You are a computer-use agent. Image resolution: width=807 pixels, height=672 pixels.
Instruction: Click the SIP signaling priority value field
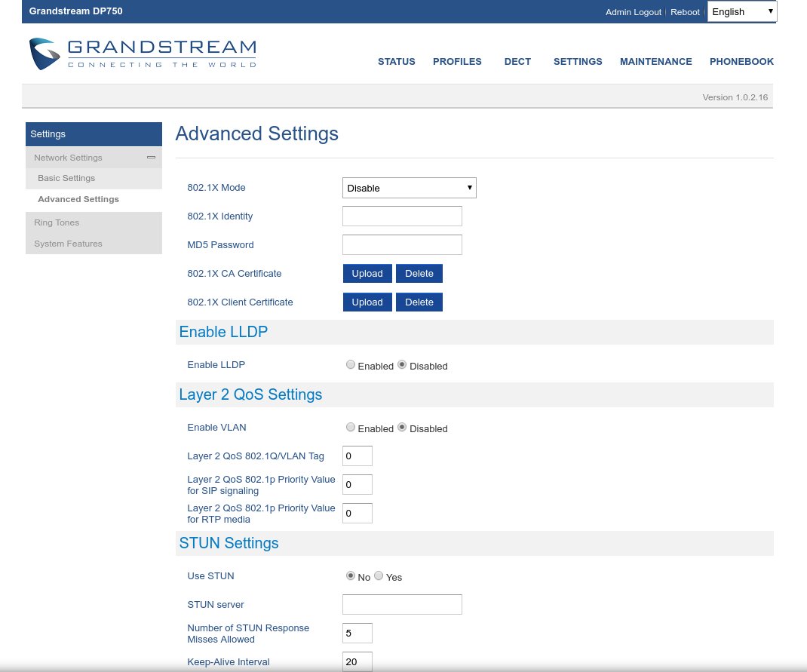point(357,485)
